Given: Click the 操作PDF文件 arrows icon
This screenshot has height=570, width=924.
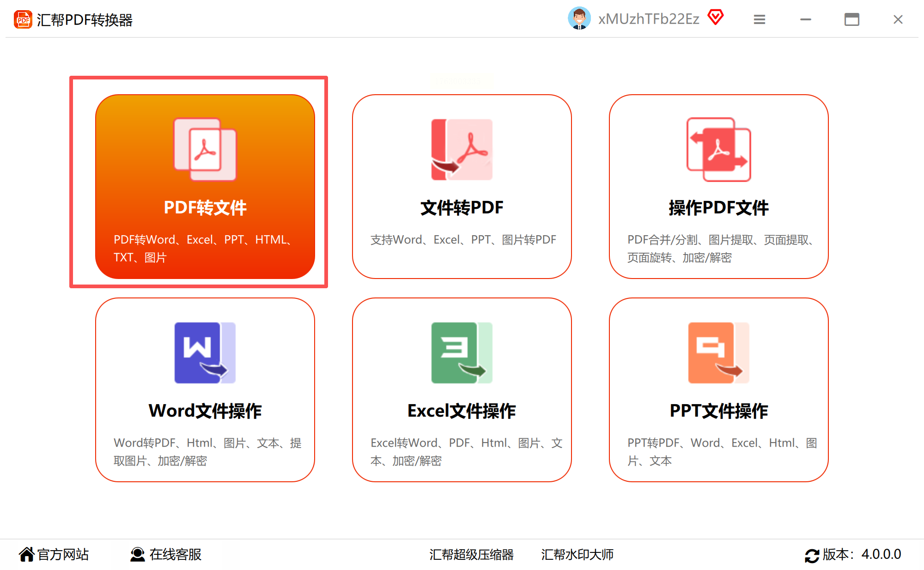Looking at the screenshot, I should (718, 149).
